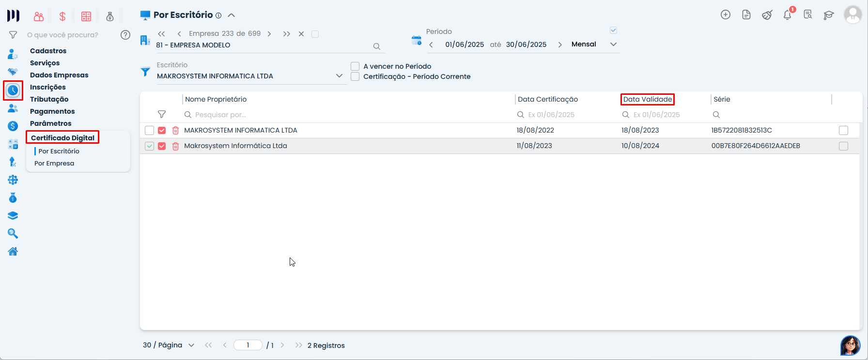Screen dimensions: 868x360
Task: Click the plus circle icon in header
Action: [726, 15]
